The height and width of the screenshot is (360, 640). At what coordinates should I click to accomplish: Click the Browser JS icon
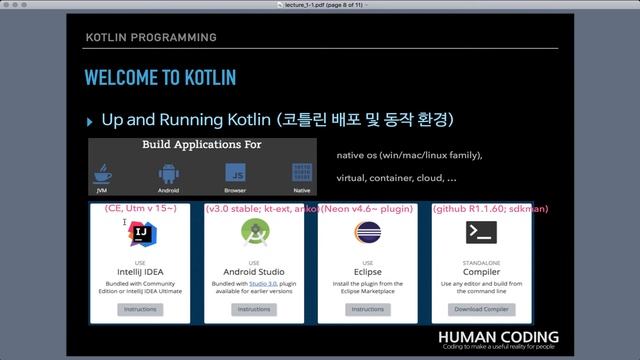(236, 173)
